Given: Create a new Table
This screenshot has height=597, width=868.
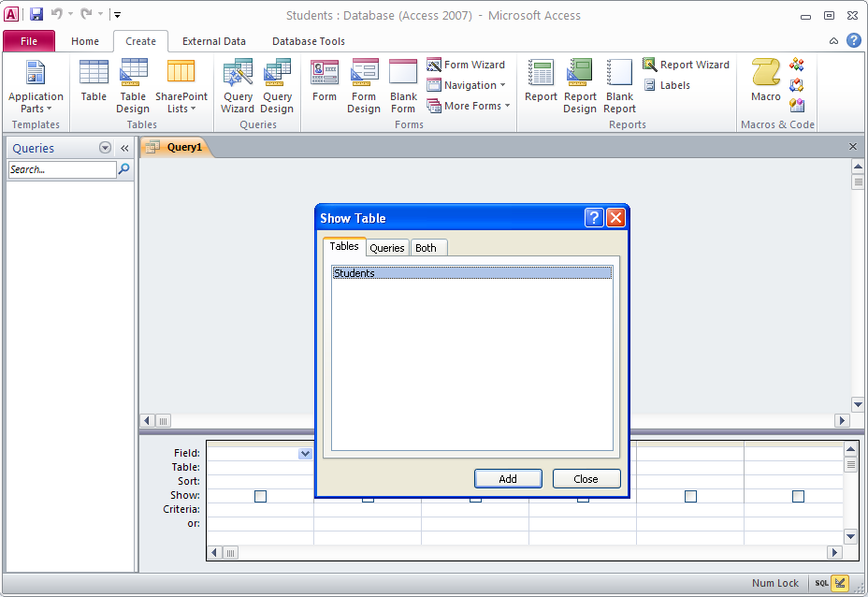Looking at the screenshot, I should 94,80.
